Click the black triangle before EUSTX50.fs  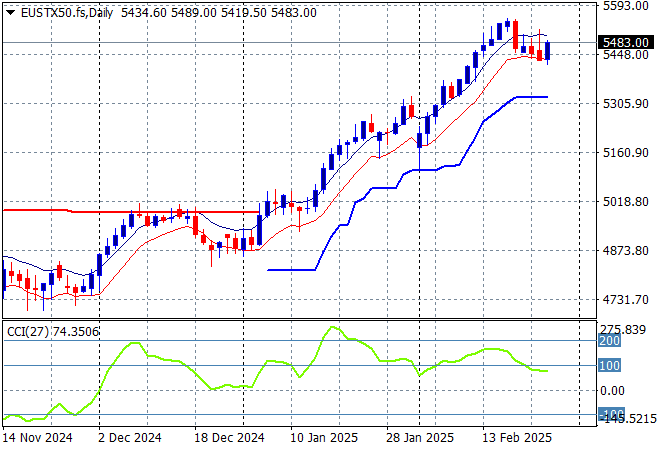10,12
